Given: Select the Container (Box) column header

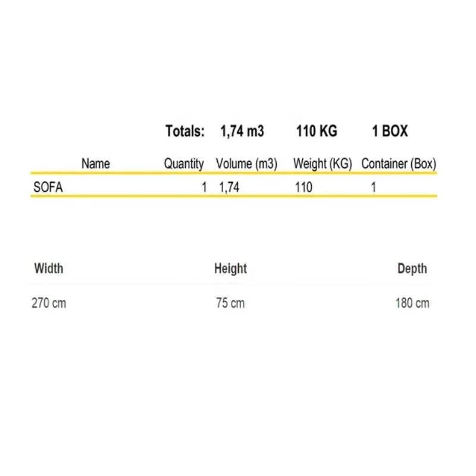Looking at the screenshot, I should pyautogui.click(x=399, y=164).
